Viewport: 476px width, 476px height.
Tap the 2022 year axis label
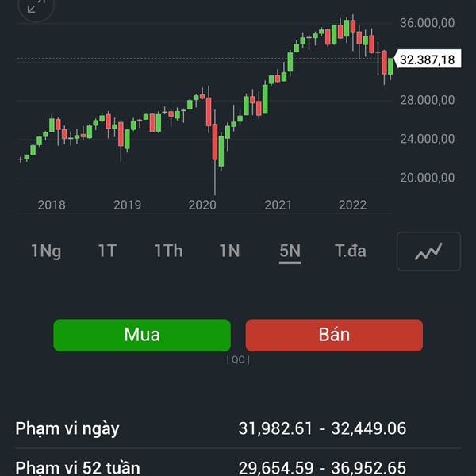[x=353, y=205]
